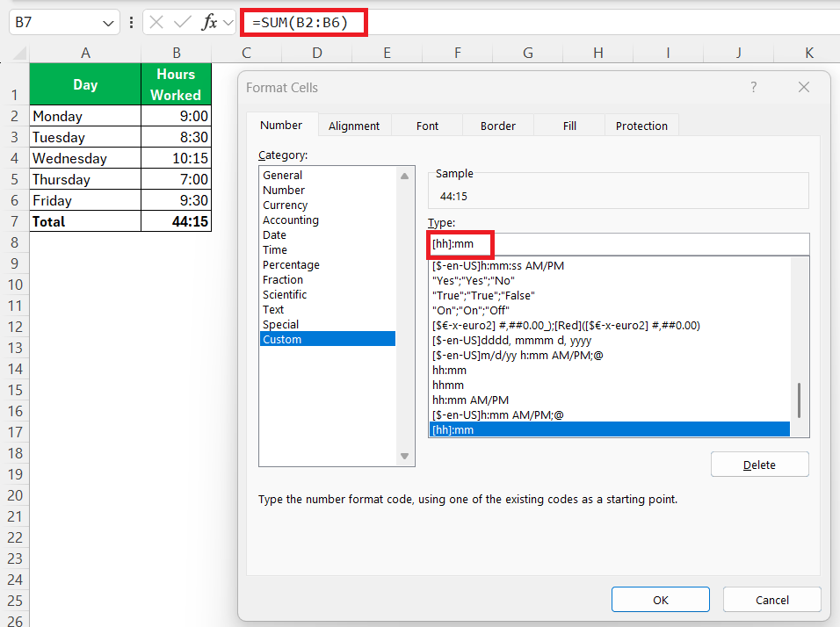Viewport: 840px width, 627px height.
Task: Choose the hh:mm AM/PM format
Action: pos(610,400)
